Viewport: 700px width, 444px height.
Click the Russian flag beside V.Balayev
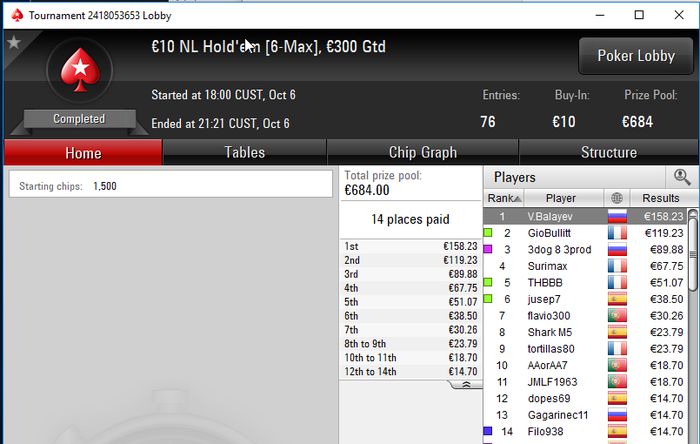click(617, 216)
